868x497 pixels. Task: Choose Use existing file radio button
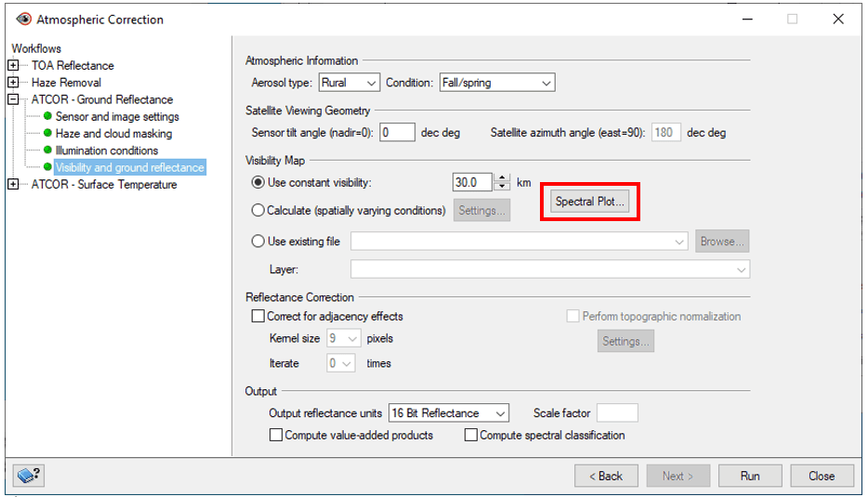257,242
